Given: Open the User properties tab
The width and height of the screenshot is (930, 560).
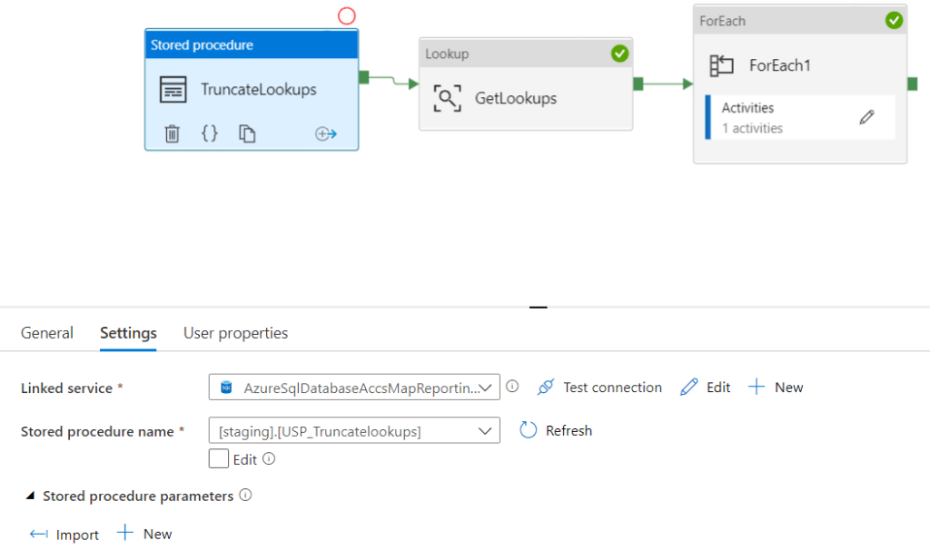Looking at the screenshot, I should coord(235,333).
